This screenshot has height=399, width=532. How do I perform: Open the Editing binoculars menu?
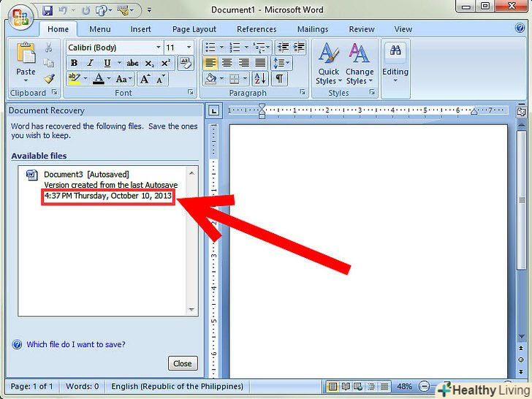(395, 64)
